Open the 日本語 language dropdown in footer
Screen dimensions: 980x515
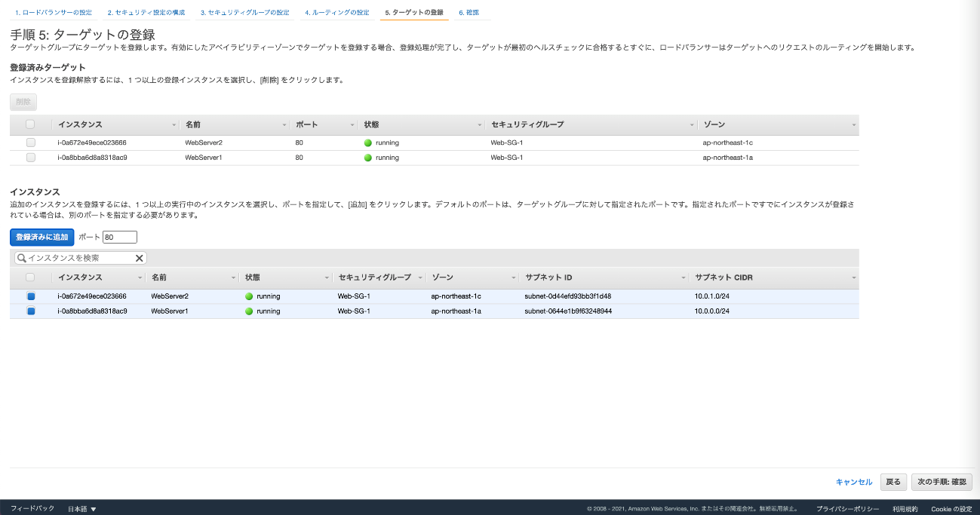[82, 509]
